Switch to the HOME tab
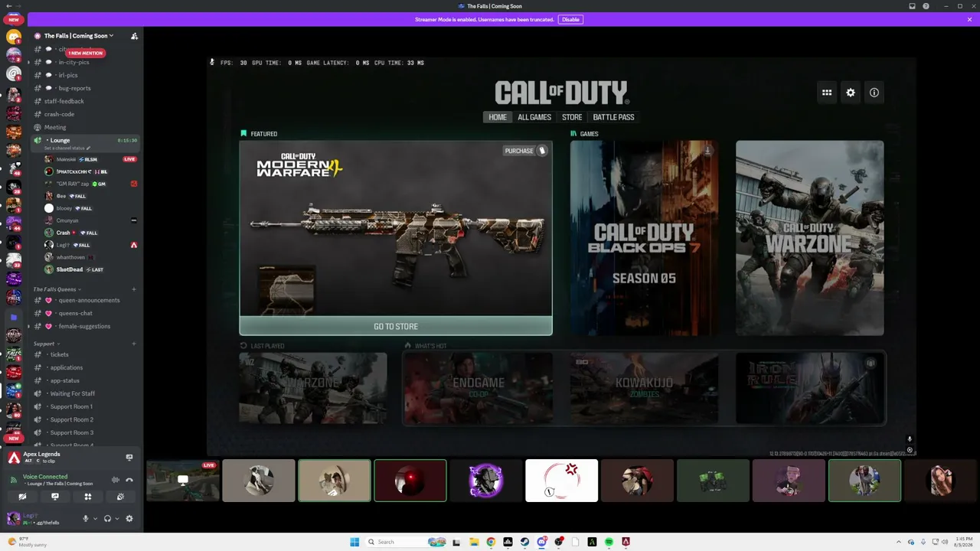This screenshot has width=980, height=551. (x=498, y=117)
